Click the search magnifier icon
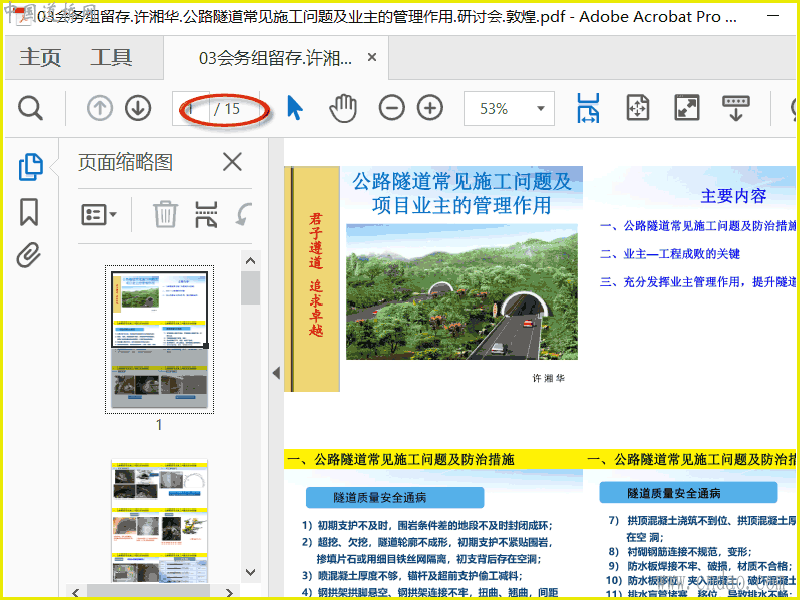The width and height of the screenshot is (800, 600). coord(30,109)
